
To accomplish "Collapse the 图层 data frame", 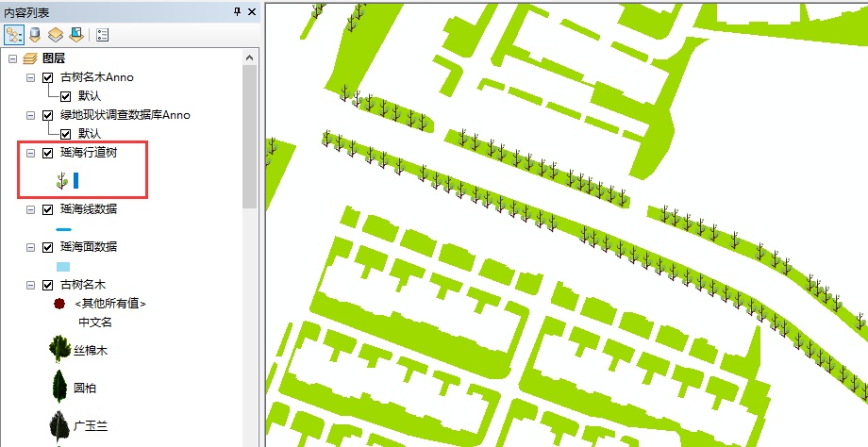I will coord(12,58).
